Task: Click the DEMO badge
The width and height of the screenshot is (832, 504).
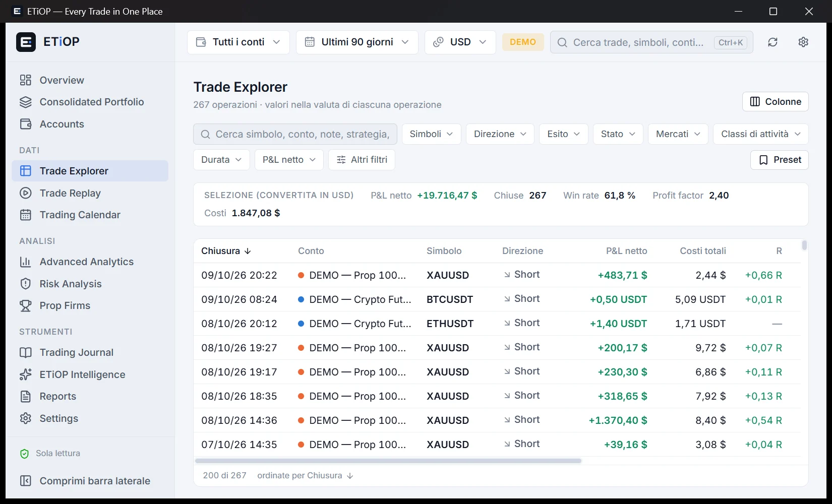Action: tap(523, 42)
